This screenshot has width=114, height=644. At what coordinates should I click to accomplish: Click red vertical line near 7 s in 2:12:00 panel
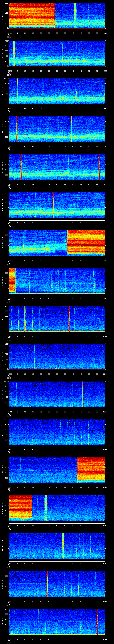[20, 432]
